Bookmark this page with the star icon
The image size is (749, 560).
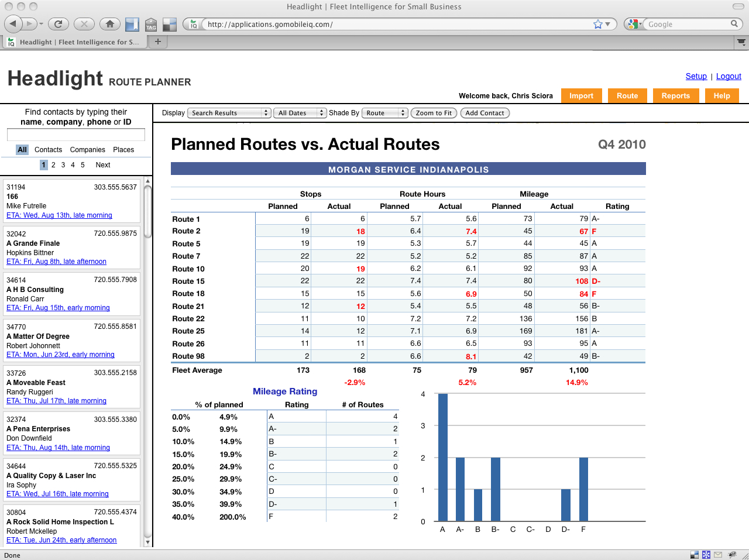pos(597,24)
